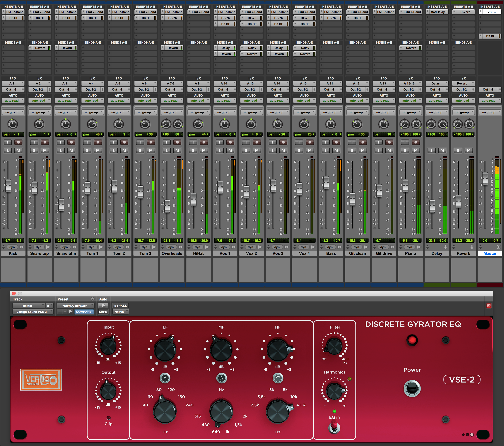Click the Kick track volume fader
This screenshot has height=446, width=504.
(8, 186)
